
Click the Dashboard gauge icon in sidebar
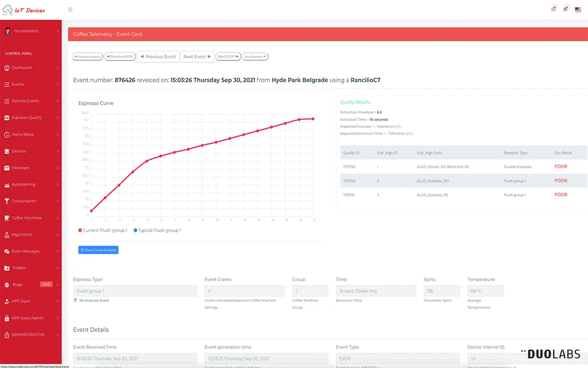[7, 68]
